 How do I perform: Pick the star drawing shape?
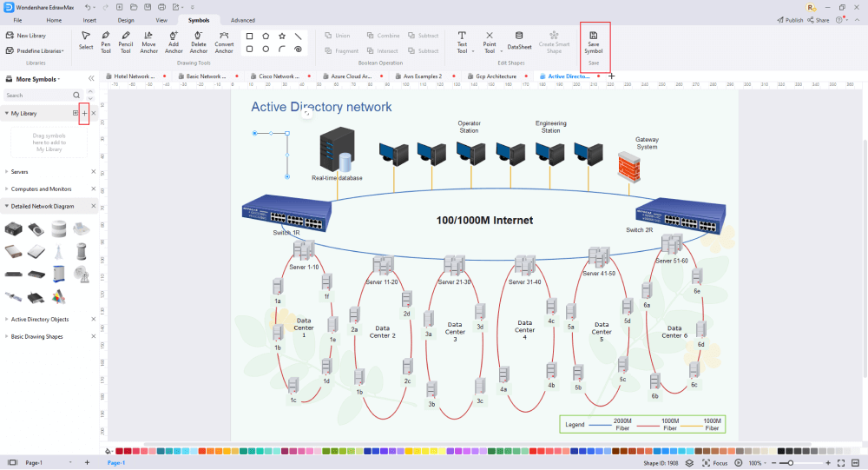point(282,36)
